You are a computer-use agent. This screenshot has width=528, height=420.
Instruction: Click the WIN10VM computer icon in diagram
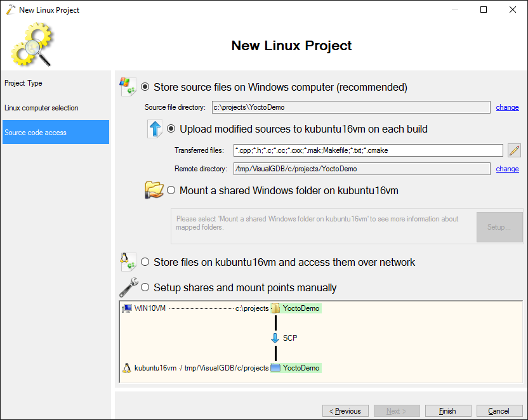coord(127,308)
